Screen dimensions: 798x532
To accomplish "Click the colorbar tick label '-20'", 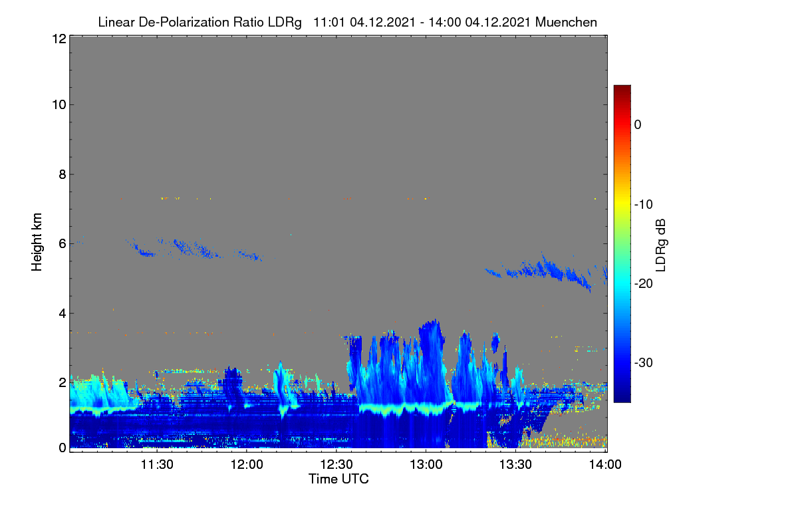I will (643, 283).
